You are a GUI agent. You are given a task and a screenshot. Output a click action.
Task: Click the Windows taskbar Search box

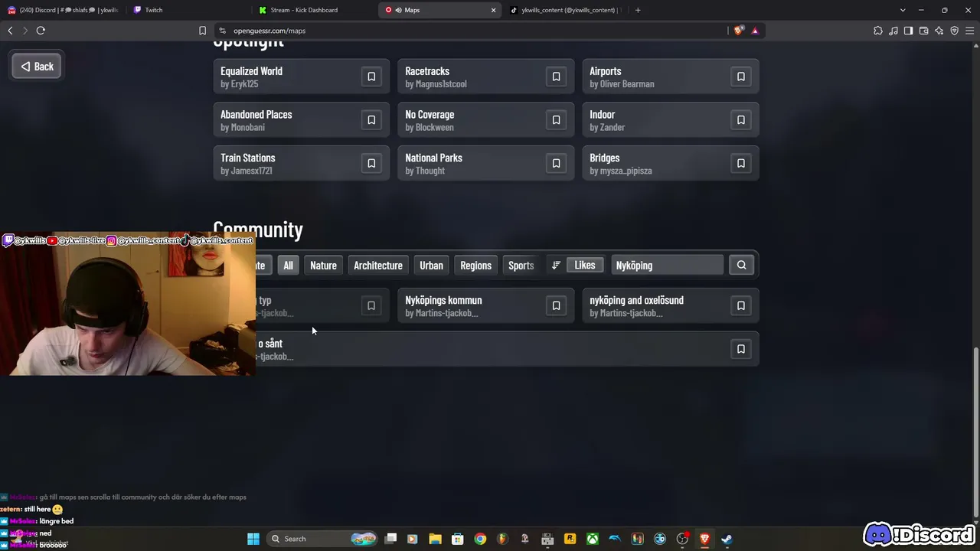pyautogui.click(x=323, y=539)
